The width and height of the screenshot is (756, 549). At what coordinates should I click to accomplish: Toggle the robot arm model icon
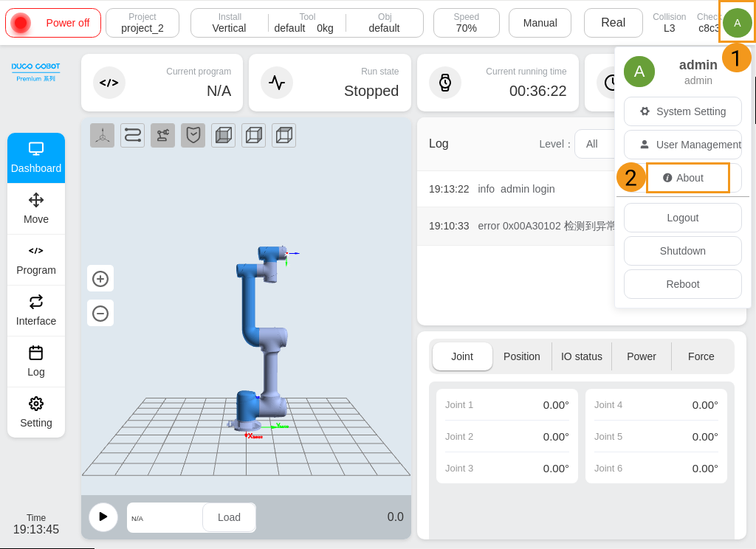[x=162, y=135]
